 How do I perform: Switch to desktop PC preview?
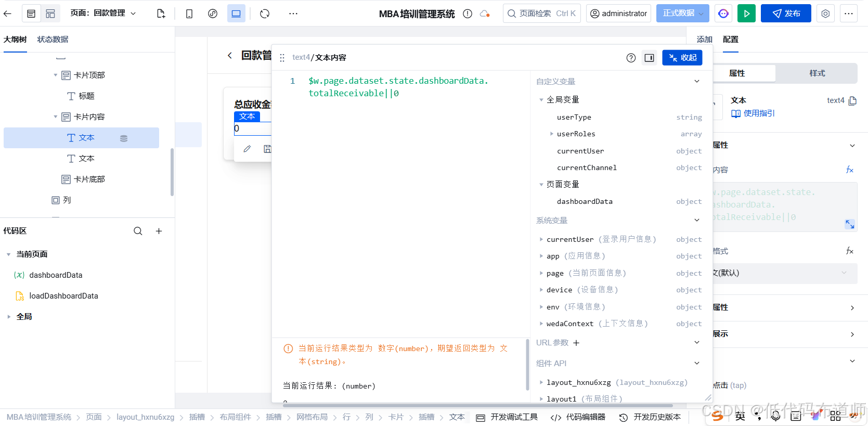click(x=236, y=14)
